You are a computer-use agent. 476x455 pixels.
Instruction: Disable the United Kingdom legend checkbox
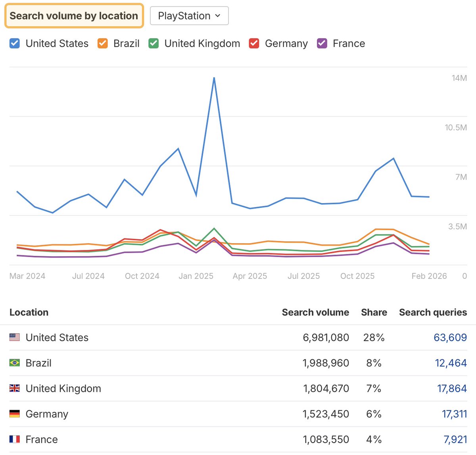point(154,43)
